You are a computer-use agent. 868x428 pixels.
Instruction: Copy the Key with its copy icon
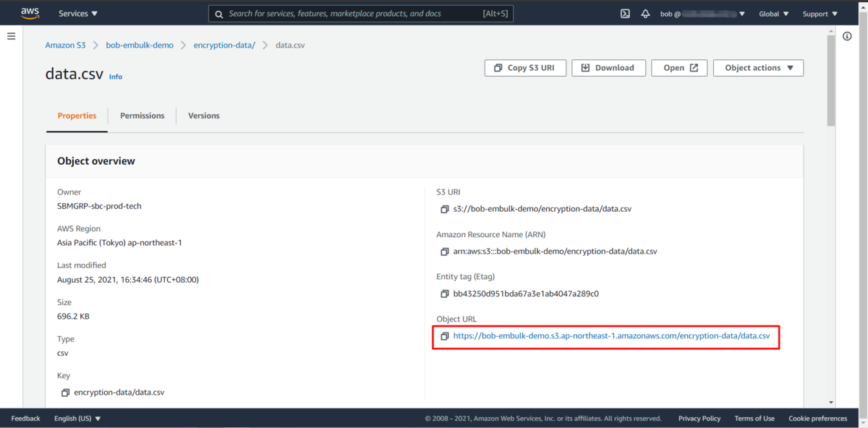pyautogui.click(x=65, y=393)
